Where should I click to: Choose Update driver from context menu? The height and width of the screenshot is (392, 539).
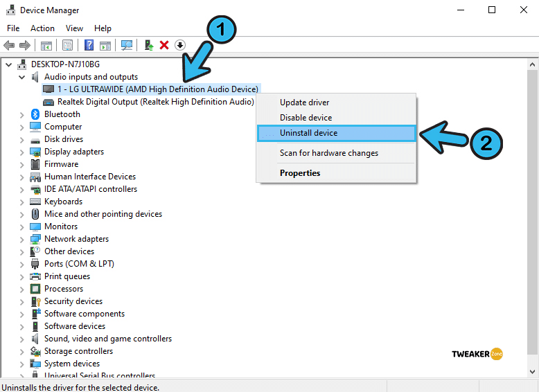(337, 103)
